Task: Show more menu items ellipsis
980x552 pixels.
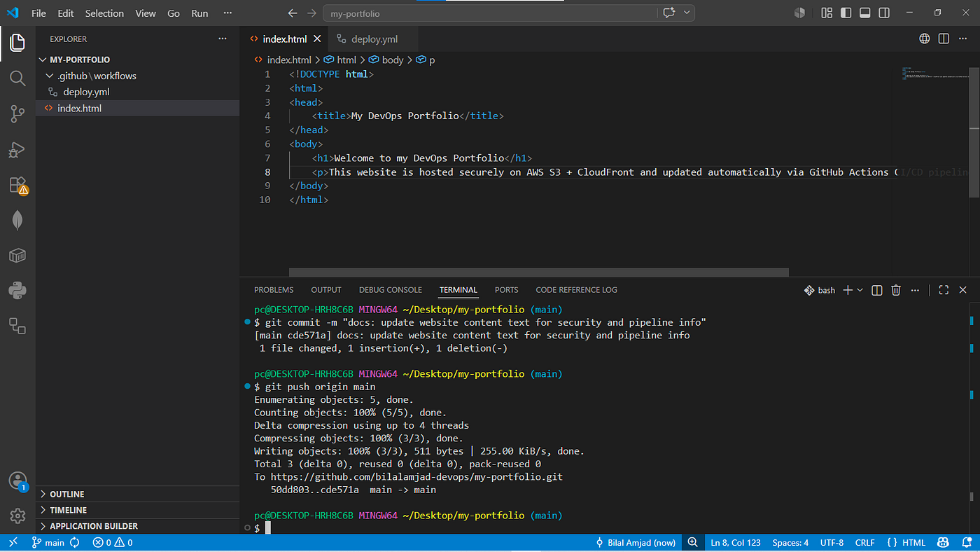Action: pos(227,13)
